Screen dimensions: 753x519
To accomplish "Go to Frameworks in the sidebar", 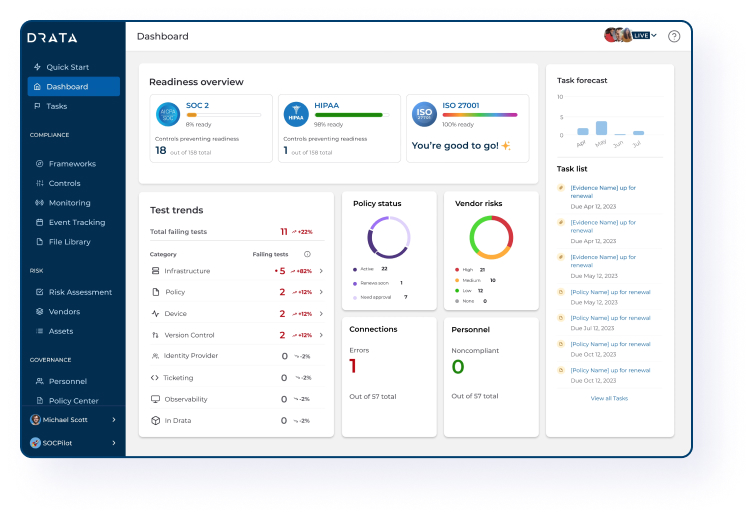I will [73, 164].
